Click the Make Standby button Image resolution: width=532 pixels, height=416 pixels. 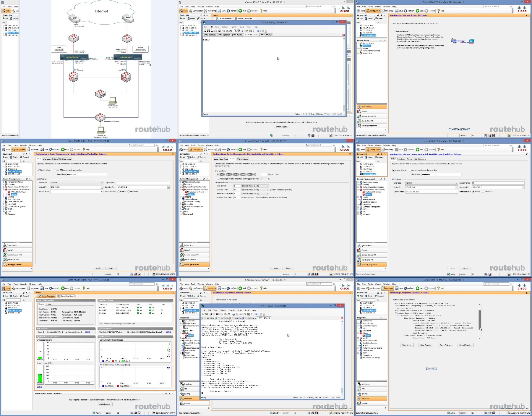point(426,345)
